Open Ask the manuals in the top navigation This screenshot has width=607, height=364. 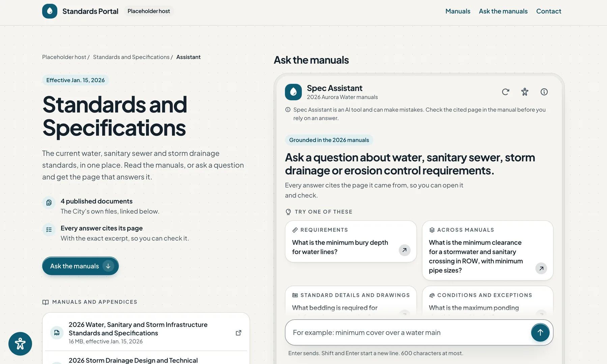[x=503, y=11]
